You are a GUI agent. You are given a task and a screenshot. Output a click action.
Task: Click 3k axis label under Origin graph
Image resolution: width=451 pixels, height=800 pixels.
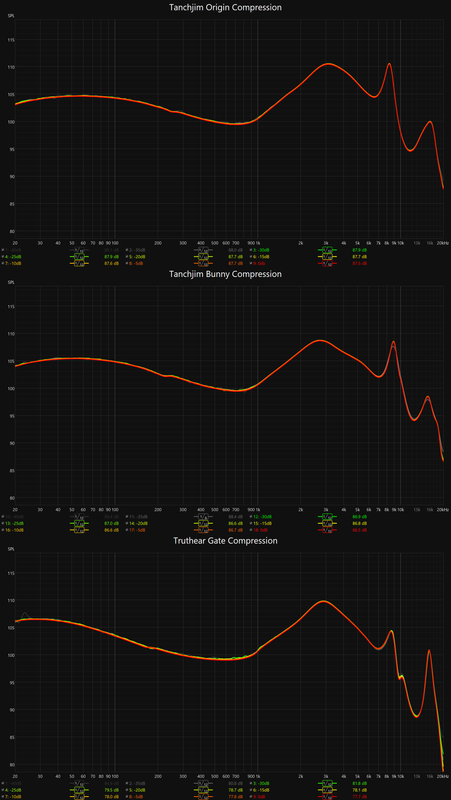pos(326,243)
